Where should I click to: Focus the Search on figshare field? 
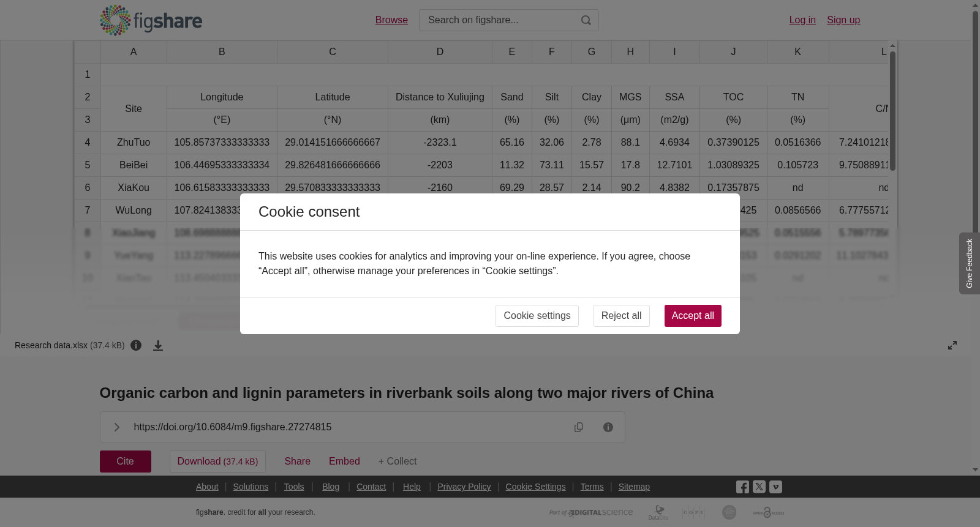499,20
